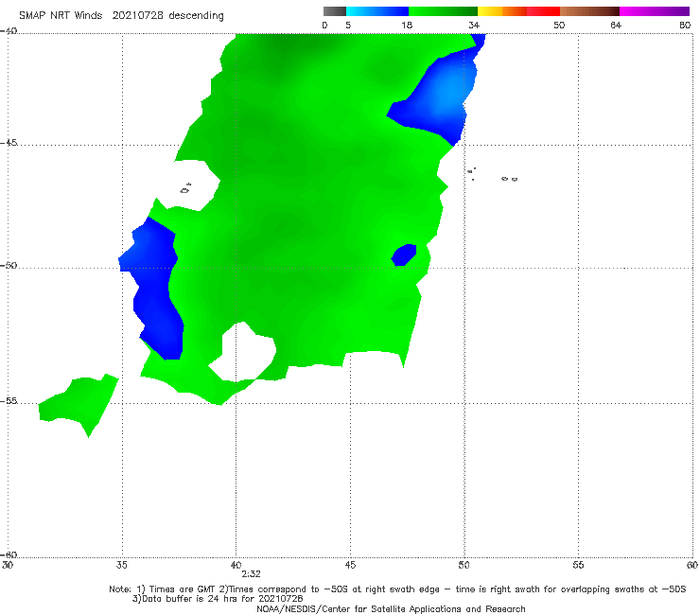The image size is (700, 615).
Task: Click the color bar label "18"
Action: click(407, 26)
